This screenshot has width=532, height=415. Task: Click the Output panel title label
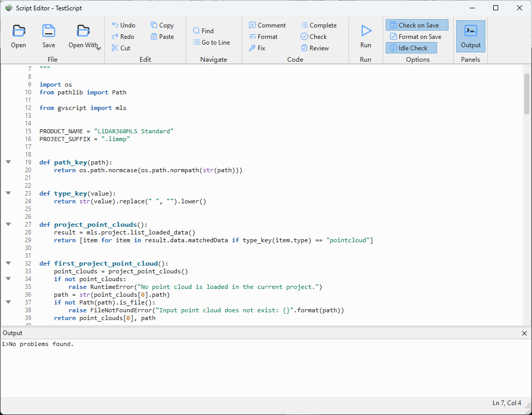[12, 333]
